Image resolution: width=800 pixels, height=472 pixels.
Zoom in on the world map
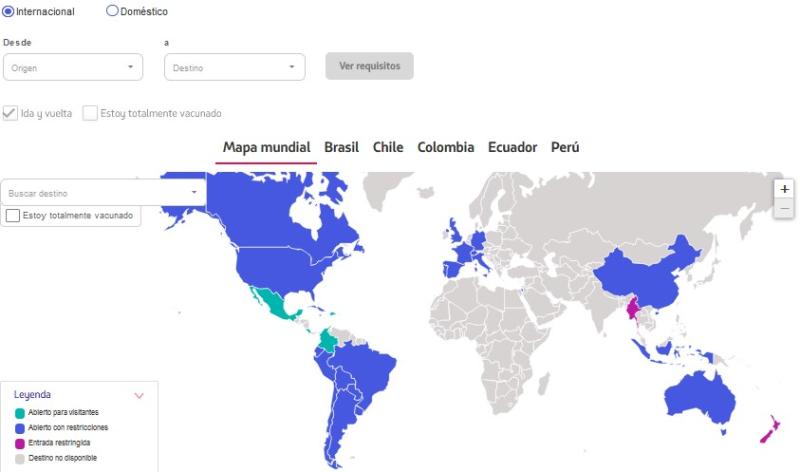[784, 189]
